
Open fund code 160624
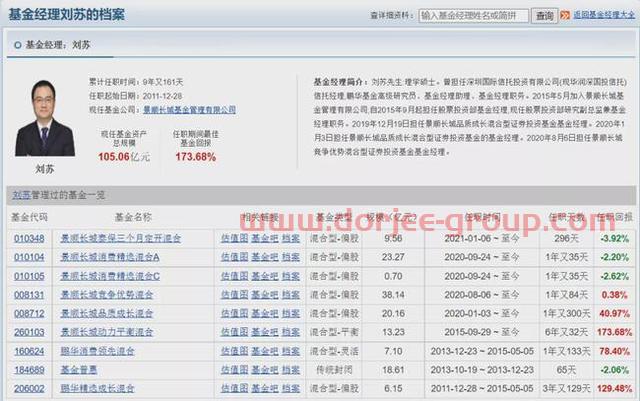click(x=29, y=351)
